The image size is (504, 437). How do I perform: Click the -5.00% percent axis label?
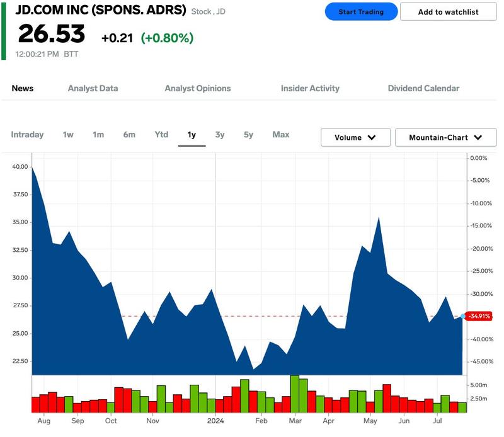480,180
